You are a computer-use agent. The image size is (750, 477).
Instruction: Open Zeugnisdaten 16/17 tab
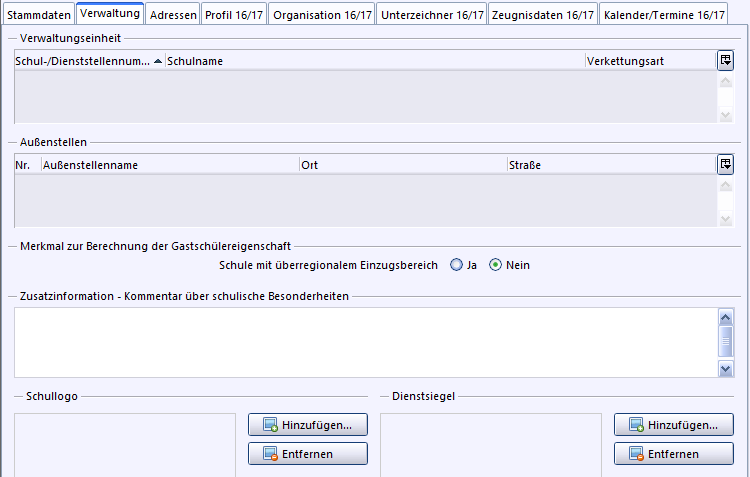pos(543,15)
